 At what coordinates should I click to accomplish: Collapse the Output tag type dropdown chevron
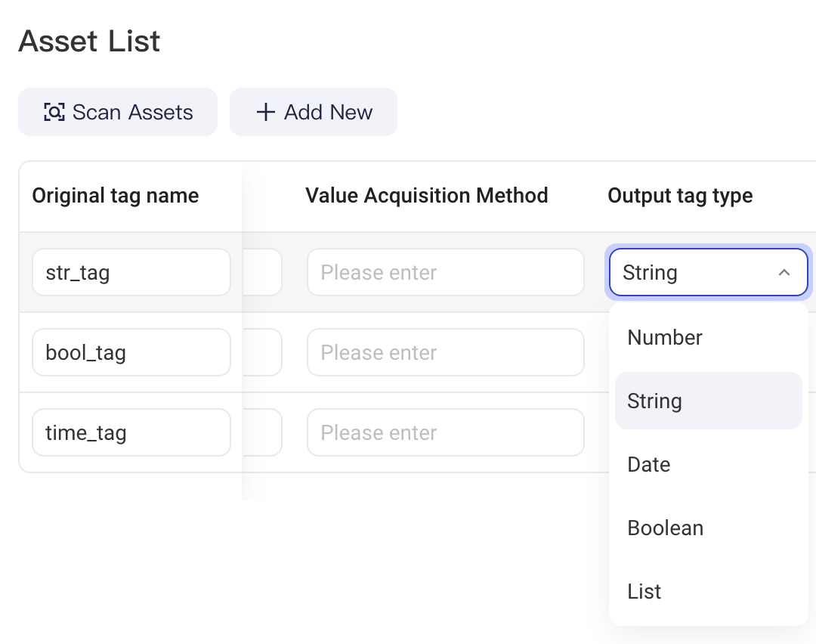(x=784, y=272)
